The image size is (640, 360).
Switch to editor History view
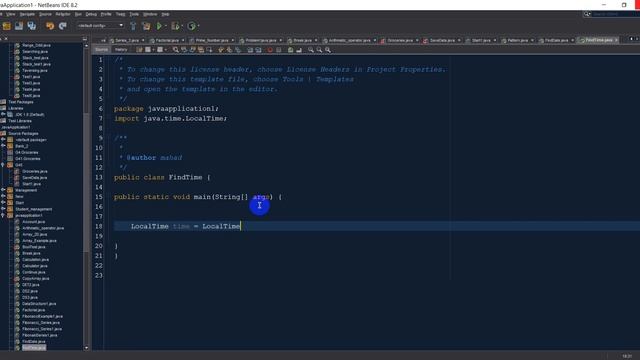pyautogui.click(x=121, y=50)
